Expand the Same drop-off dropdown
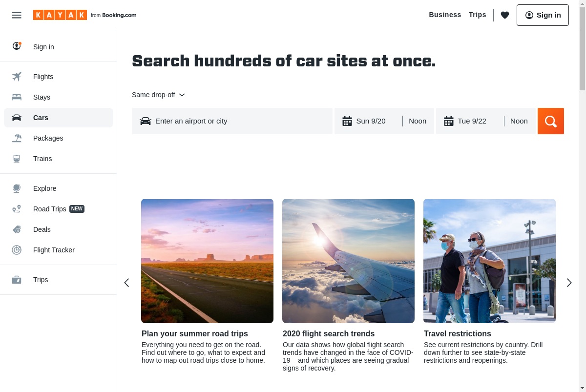 (158, 95)
